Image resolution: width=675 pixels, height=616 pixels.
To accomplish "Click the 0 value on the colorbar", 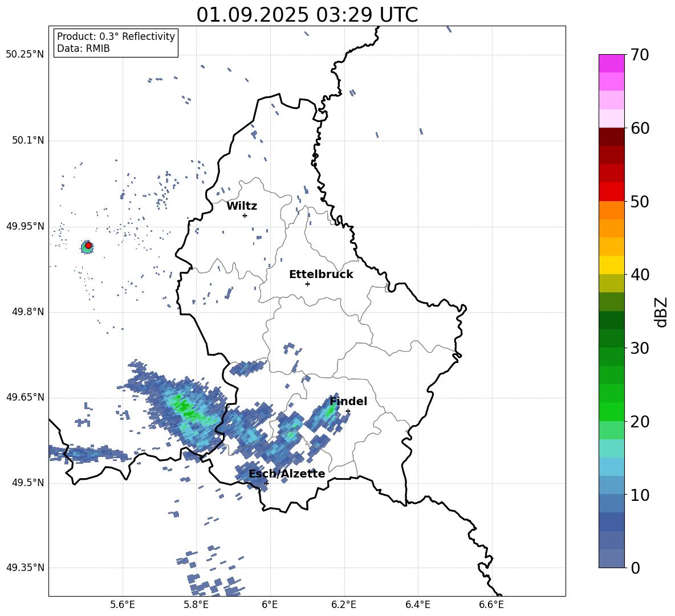I will 635,568.
